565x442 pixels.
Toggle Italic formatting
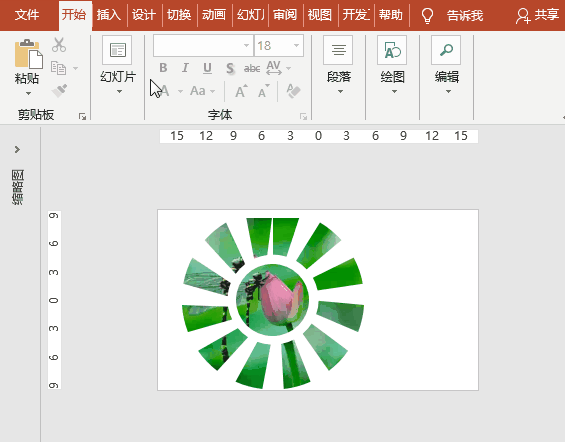click(x=185, y=68)
